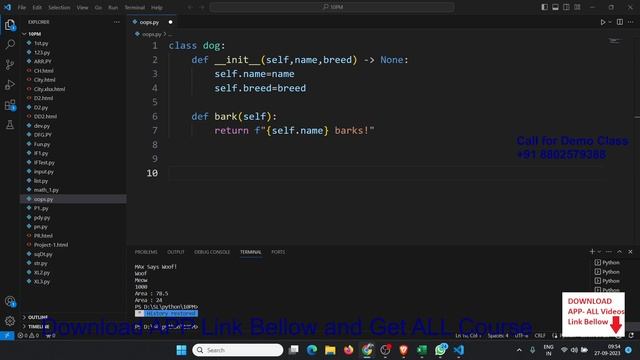Open the Explorer view in activity bar
The image size is (640, 360).
[x=10, y=25]
